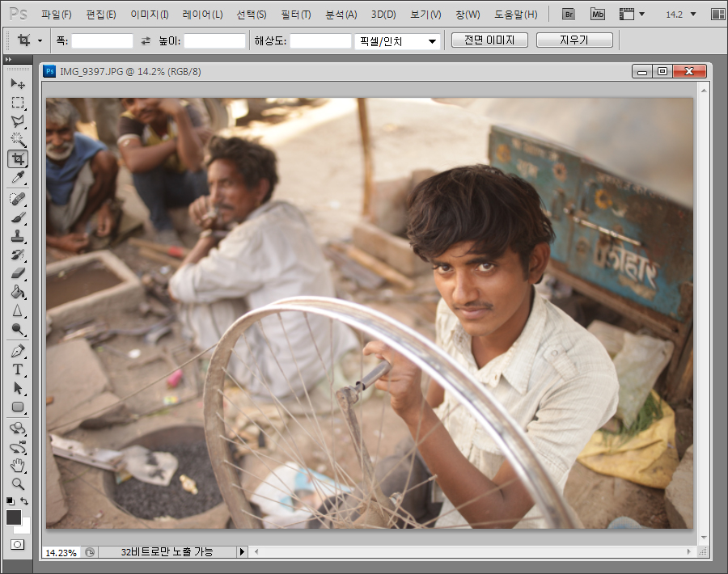Select the Move tool
The height and width of the screenshot is (574, 728).
18,83
